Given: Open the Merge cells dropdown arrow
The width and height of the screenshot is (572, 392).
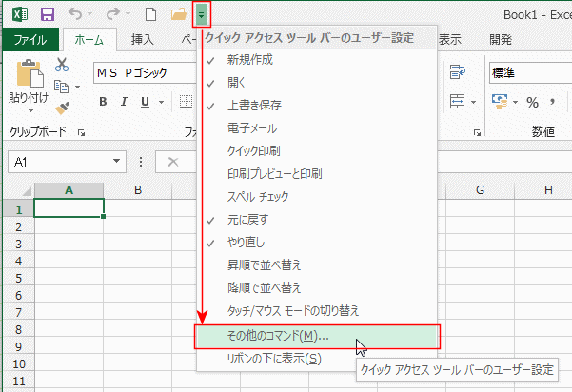Looking at the screenshot, I should 473,102.
